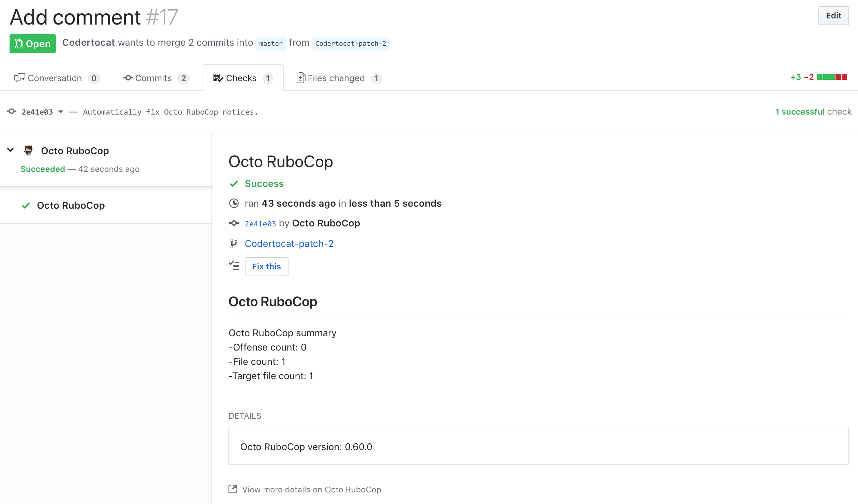The image size is (858, 504).
Task: Click the Fix this button
Action: (x=266, y=266)
